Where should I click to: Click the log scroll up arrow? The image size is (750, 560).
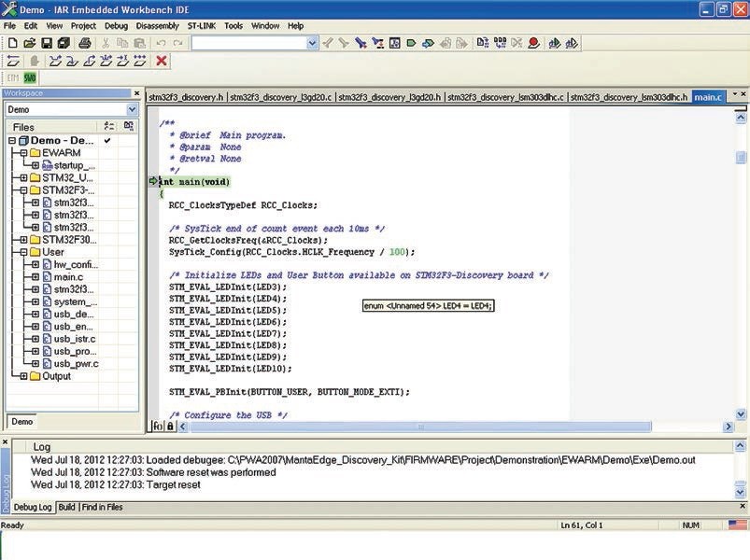pyautogui.click(x=740, y=446)
